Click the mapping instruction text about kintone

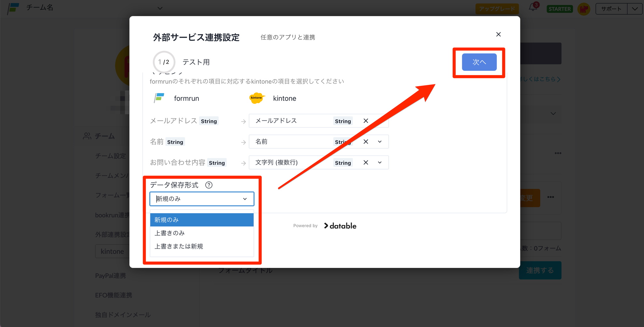tap(247, 81)
